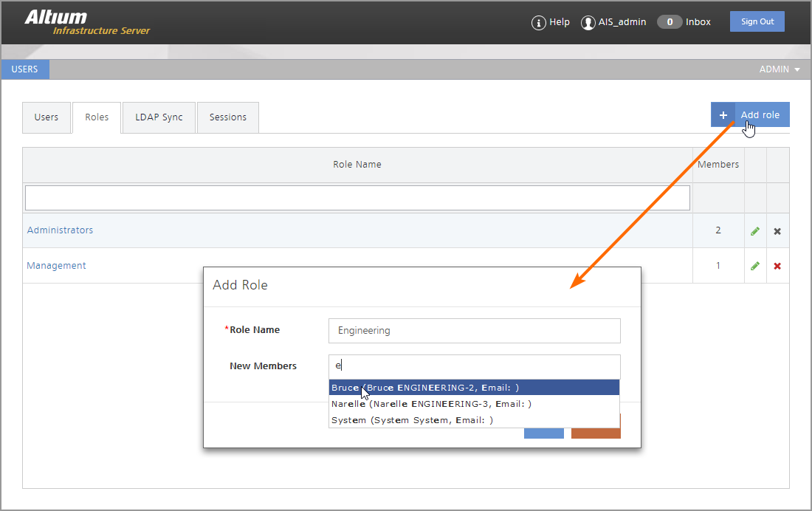Choose Narelle from the suggestion list
812x511 pixels.
[x=431, y=404]
